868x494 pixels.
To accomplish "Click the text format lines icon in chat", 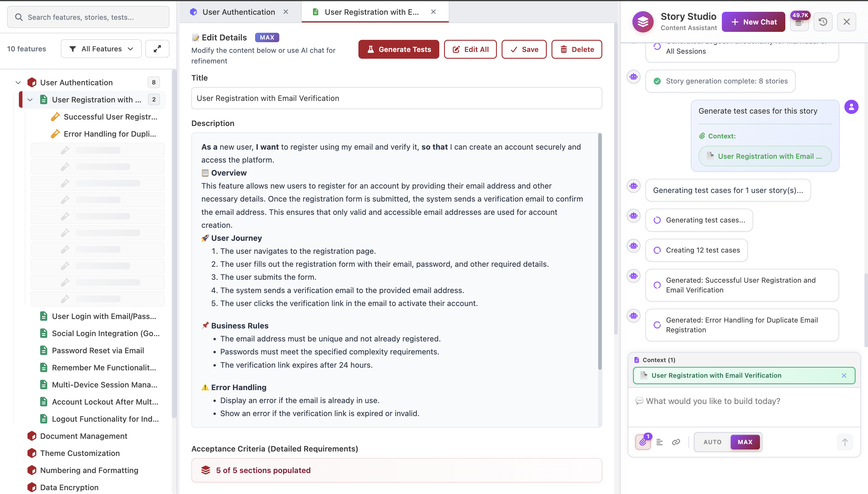I will tap(659, 442).
